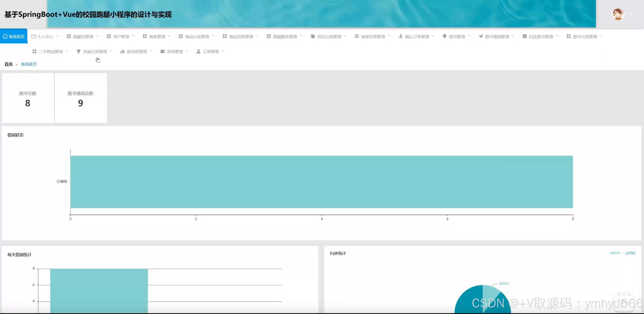Click the user avatar at top right
Screen dimensions: 644x314
pos(618,14)
